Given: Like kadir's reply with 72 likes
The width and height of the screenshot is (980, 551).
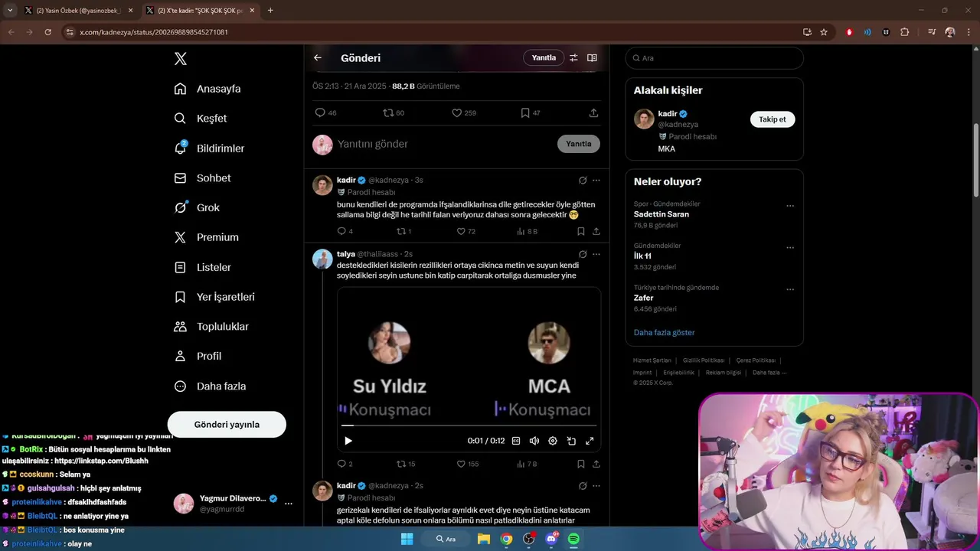Looking at the screenshot, I should point(465,231).
